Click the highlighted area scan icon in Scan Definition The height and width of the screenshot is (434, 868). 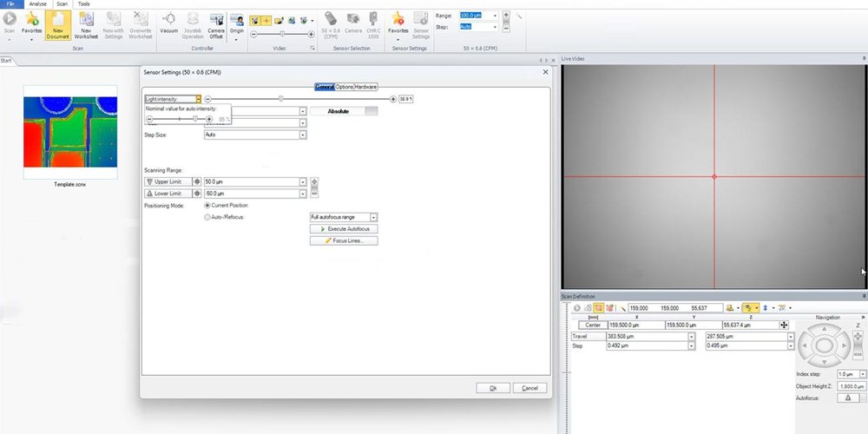(x=598, y=308)
